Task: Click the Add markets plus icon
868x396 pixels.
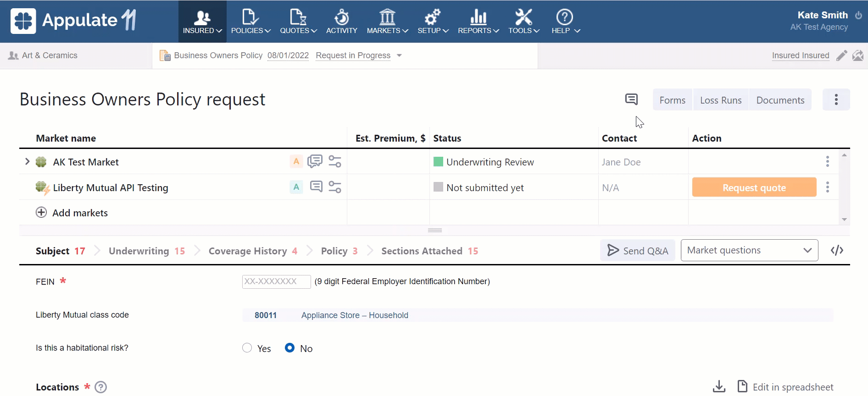Action: 41,212
